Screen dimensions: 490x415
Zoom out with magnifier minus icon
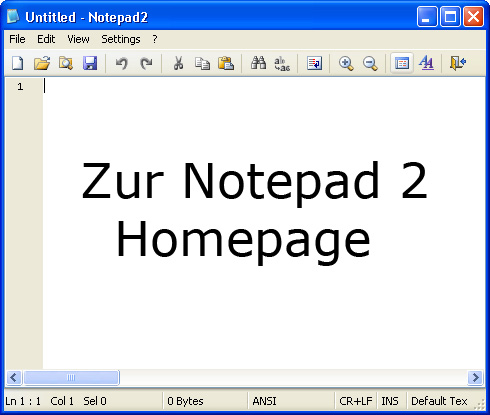370,63
